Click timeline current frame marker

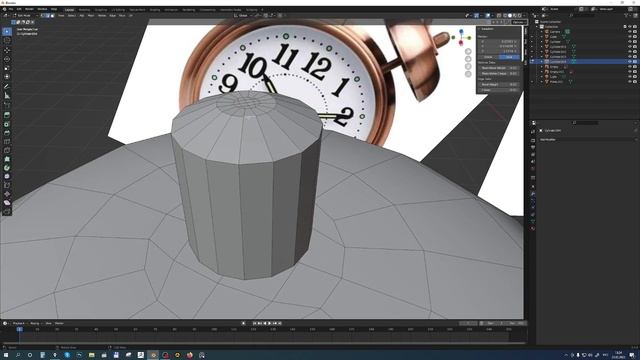[19, 329]
